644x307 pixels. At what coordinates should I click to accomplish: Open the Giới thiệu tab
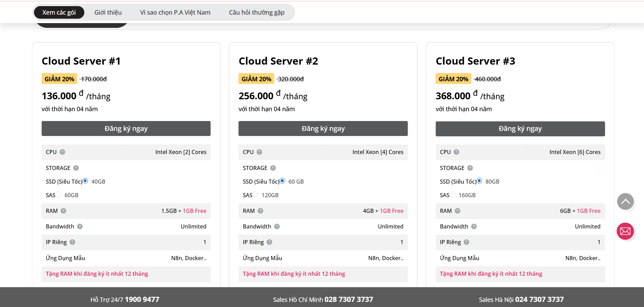[108, 13]
